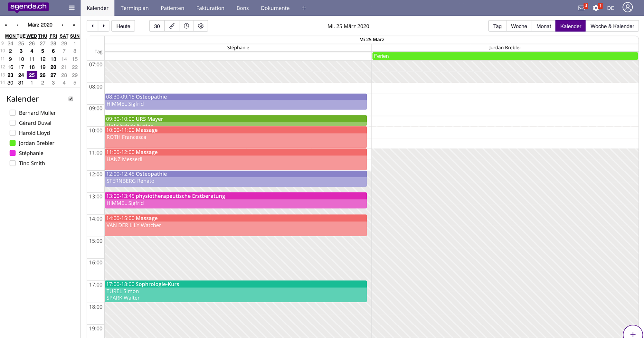Click the green Jordan Brebler color swatch
644x338 pixels.
click(13, 143)
